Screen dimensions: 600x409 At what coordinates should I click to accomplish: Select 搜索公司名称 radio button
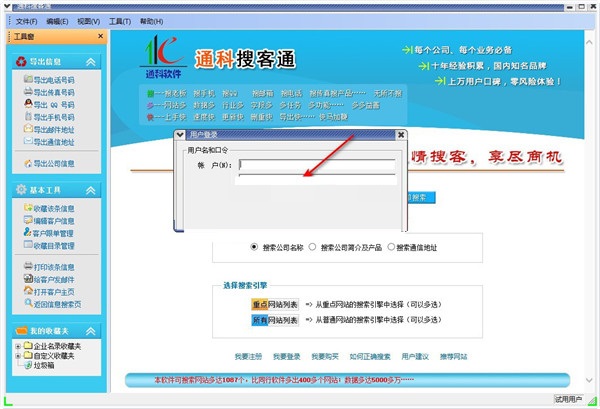254,247
